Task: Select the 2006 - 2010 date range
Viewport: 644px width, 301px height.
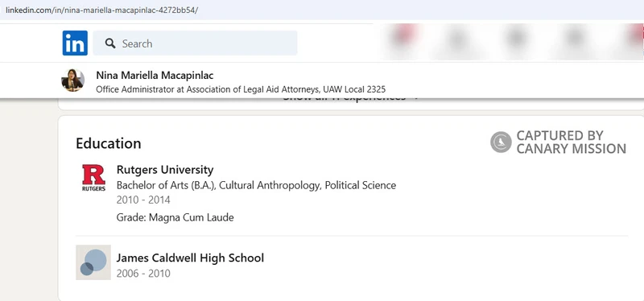Action: coord(143,274)
